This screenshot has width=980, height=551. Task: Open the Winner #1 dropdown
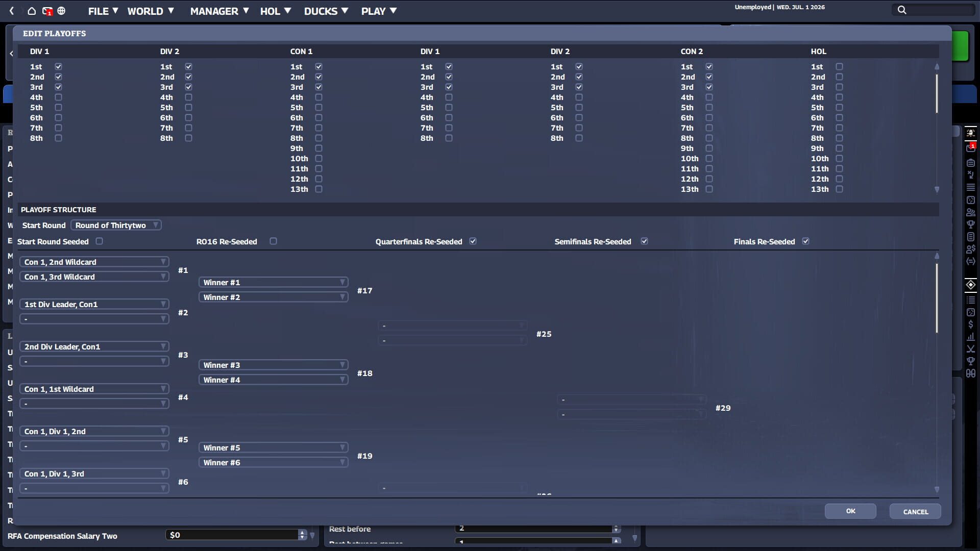click(x=273, y=282)
